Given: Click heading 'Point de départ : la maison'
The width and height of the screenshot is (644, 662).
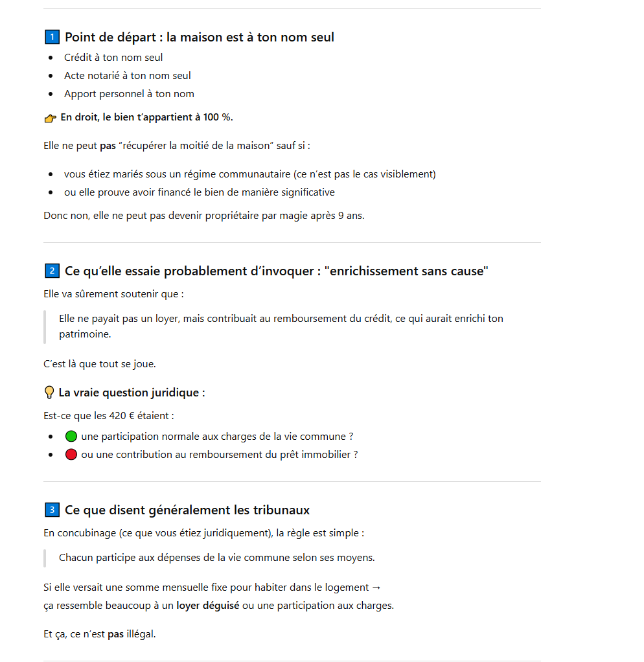Looking at the screenshot, I should [200, 37].
